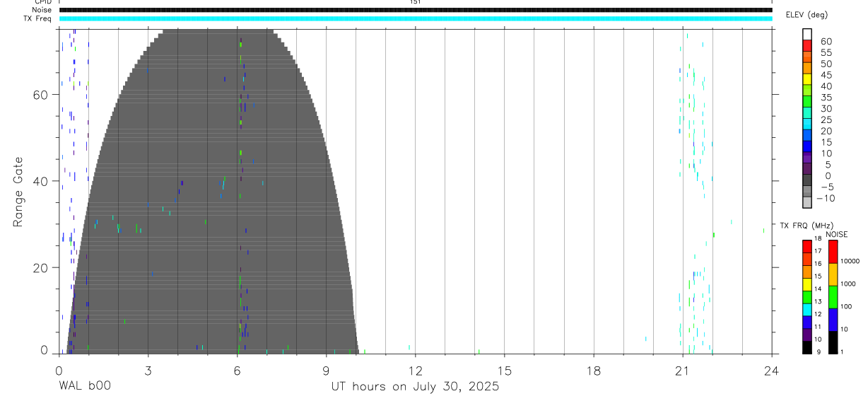868x401 pixels.
Task: Click the blue segment of the NOISE bar
Action: click(x=833, y=320)
